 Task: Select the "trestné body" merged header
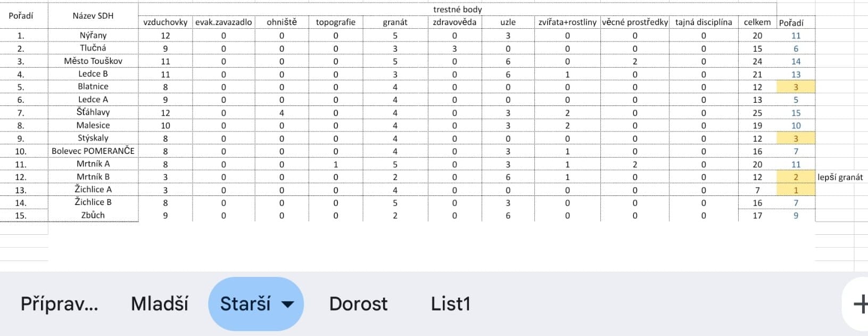[457, 9]
